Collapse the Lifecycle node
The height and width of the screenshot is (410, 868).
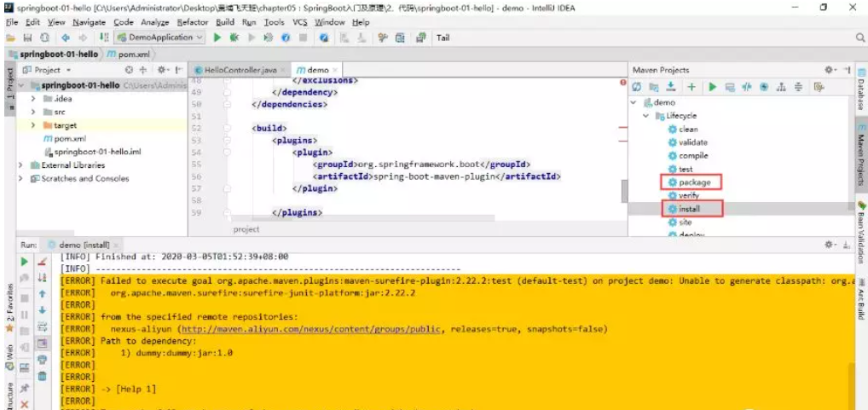[x=645, y=116]
